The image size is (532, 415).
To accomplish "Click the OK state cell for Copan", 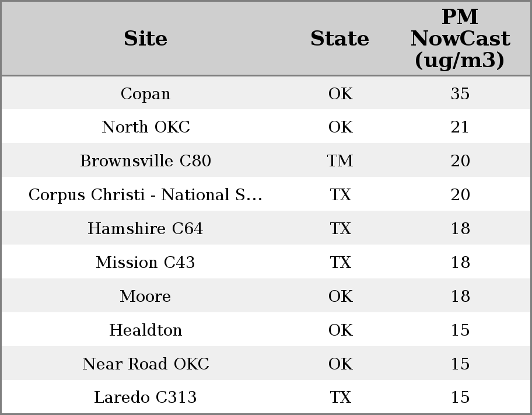I will coord(340,93).
